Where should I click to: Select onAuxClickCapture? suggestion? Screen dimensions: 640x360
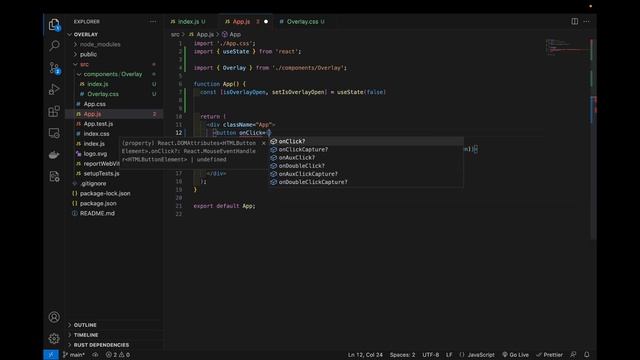(366, 174)
